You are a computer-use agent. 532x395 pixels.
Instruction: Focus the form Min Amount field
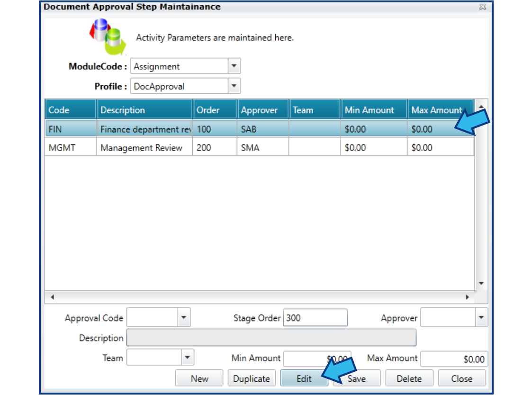317,359
